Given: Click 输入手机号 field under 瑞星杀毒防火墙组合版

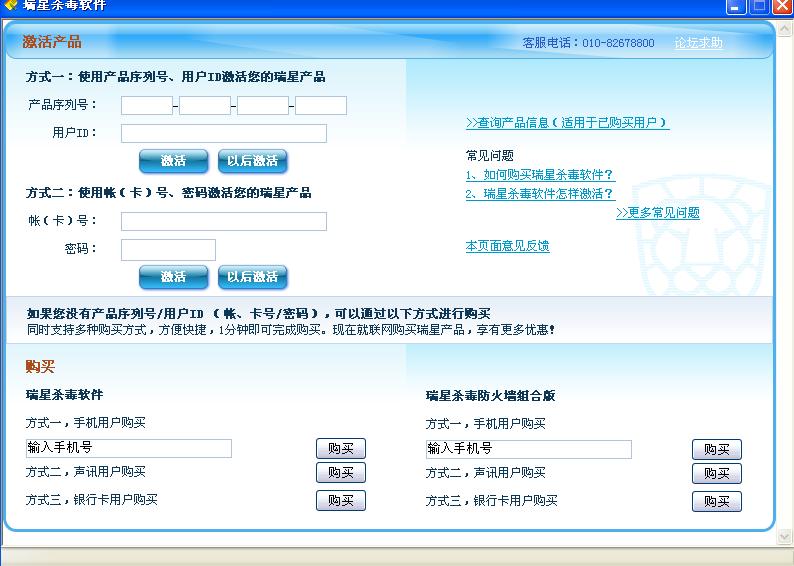Looking at the screenshot, I should click(x=529, y=449).
